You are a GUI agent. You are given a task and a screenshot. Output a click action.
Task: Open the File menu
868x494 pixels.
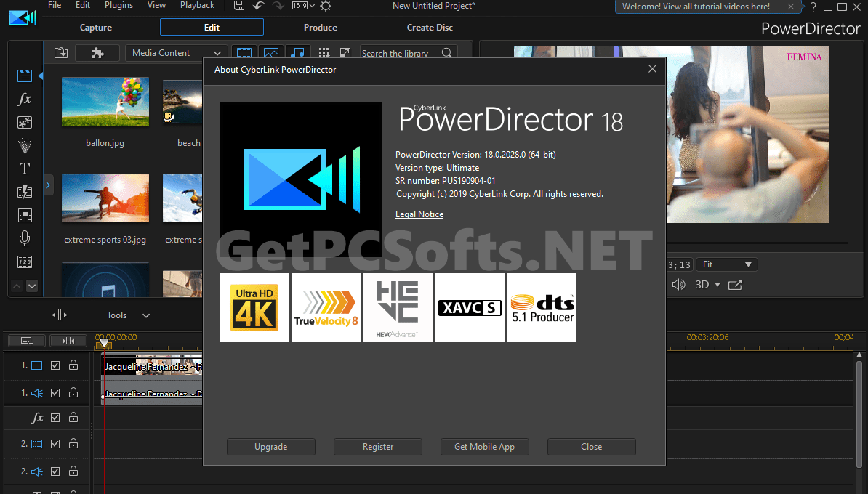tap(55, 5)
